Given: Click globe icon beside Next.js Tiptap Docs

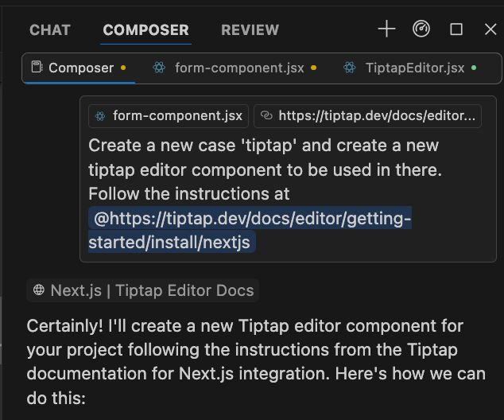Looking at the screenshot, I should coord(38,290).
